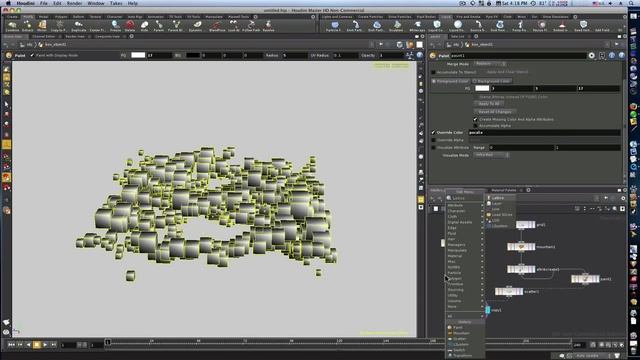Click the FG color swatch in parameter pane
Image resolution: width=640 pixels, height=360 pixels.
point(482,88)
